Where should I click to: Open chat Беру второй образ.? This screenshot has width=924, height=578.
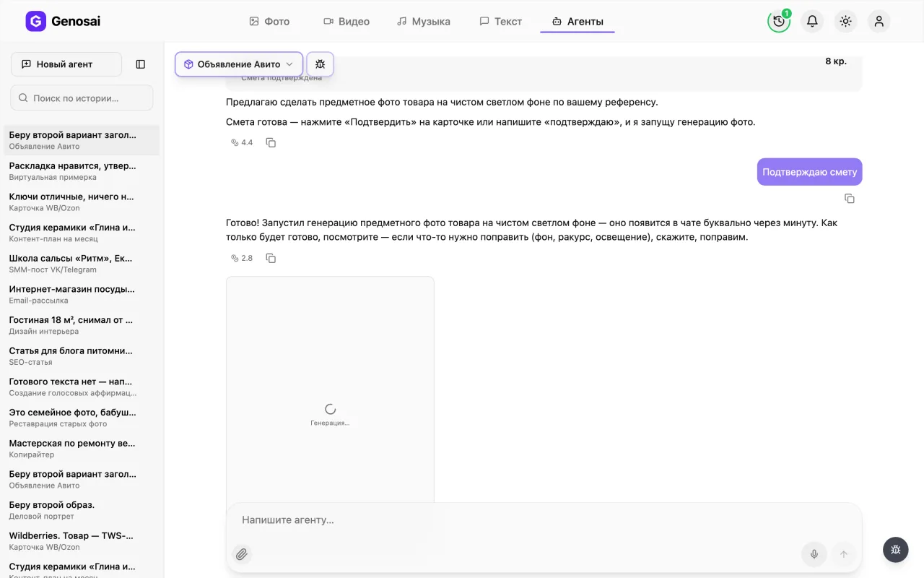tap(82, 510)
